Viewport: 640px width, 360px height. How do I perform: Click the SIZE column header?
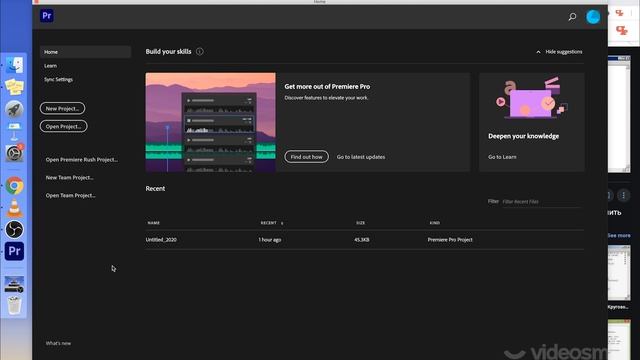360,223
